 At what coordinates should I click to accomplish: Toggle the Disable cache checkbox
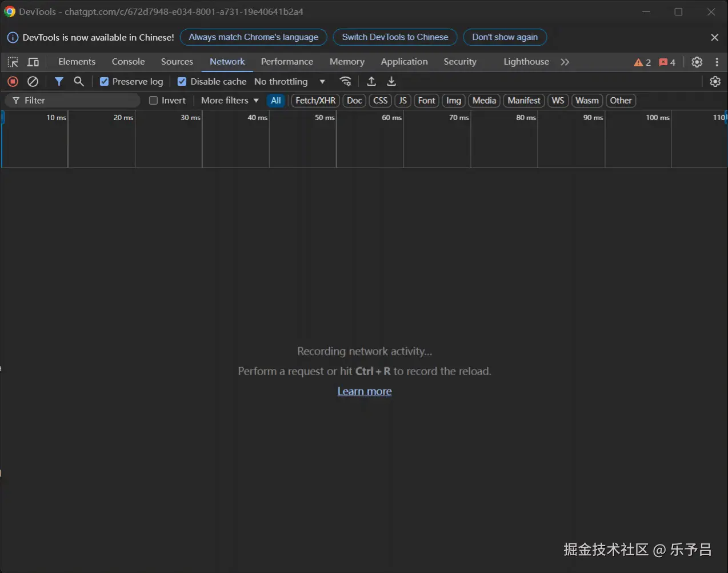click(x=182, y=81)
